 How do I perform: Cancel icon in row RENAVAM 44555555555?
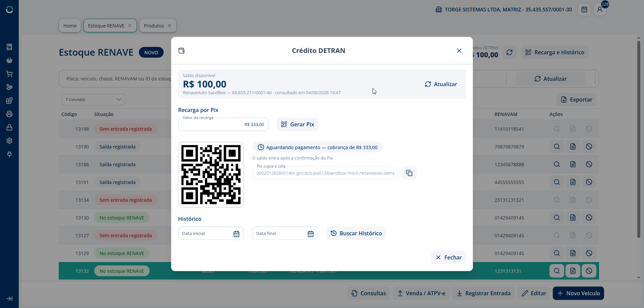click(589, 182)
